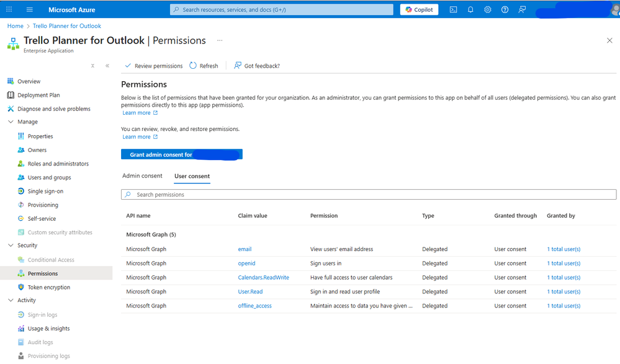Collapse the Activity section
Screen dimensions: 620x364
click(x=11, y=300)
